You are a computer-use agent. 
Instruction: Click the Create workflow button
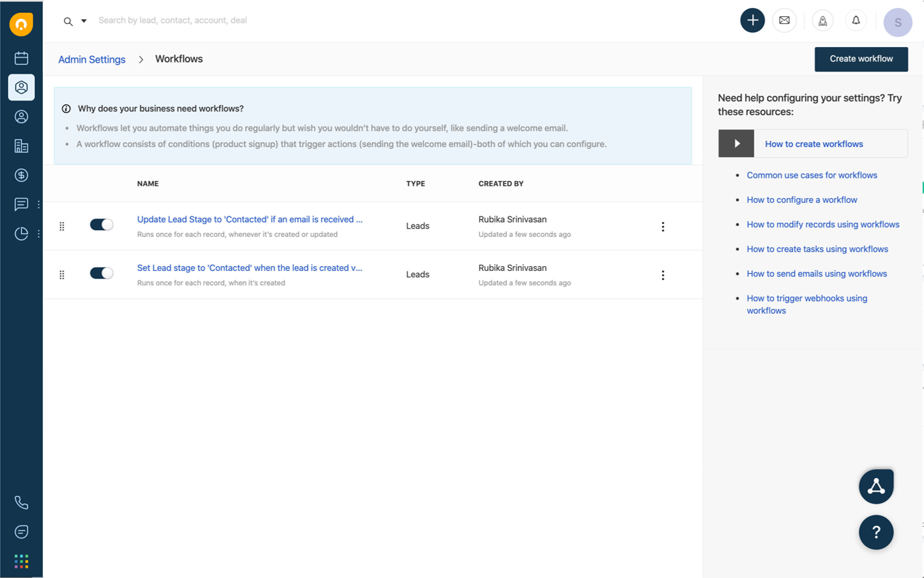(x=861, y=59)
